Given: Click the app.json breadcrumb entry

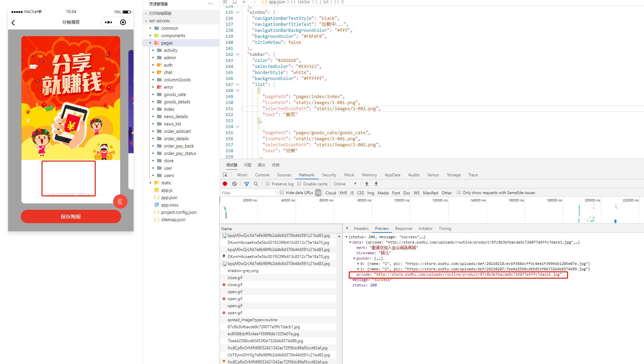Looking at the screenshot, I should pos(277,2).
